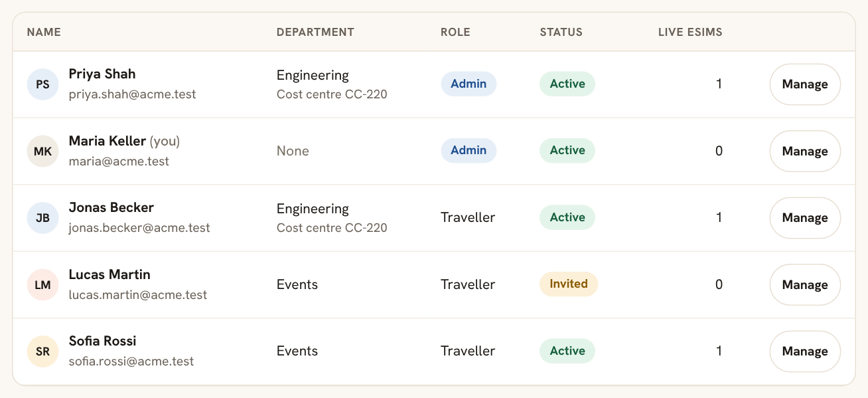This screenshot has width=868, height=398.
Task: Click the LIVE ESIMS column header
Action: tap(690, 32)
